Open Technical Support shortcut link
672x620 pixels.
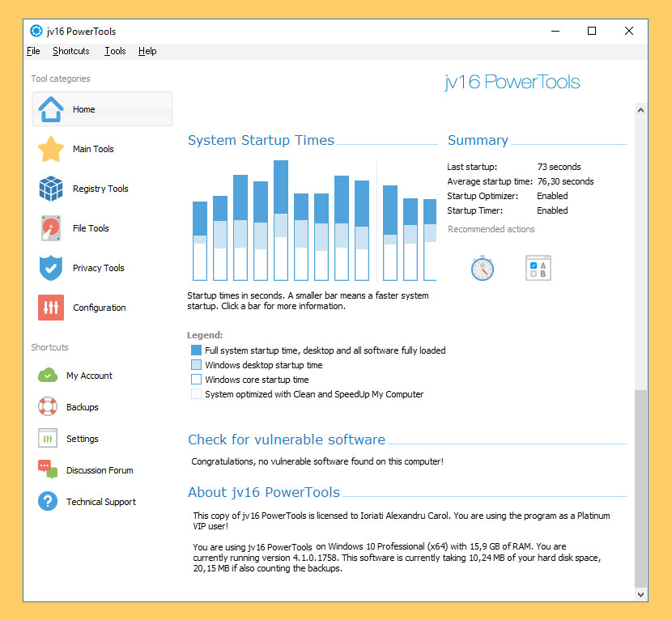click(101, 502)
